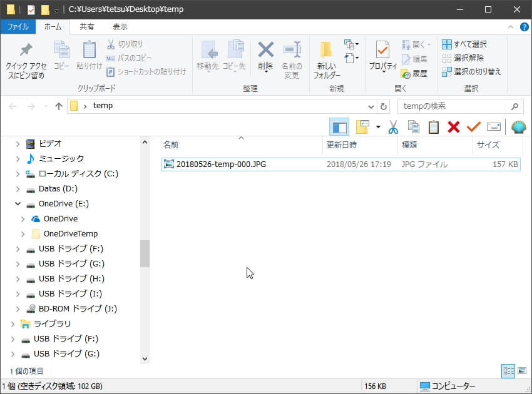Open the address bar history dropdown
Image resolution: width=532 pixels, height=394 pixels.
click(x=371, y=106)
